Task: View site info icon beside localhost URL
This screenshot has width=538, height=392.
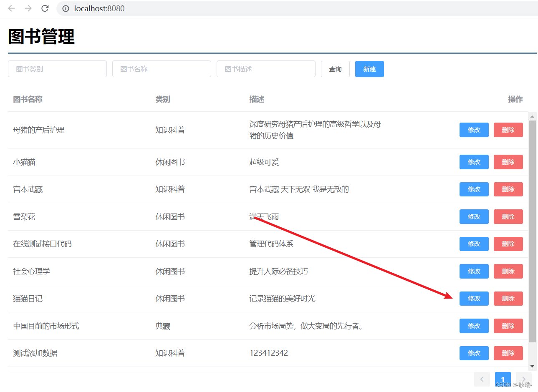Action: (x=66, y=8)
